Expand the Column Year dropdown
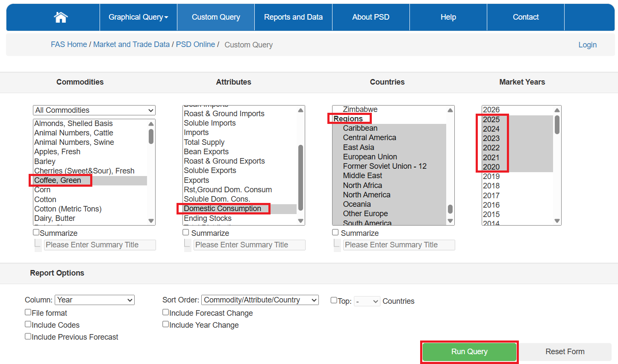The width and height of the screenshot is (618, 364). click(x=94, y=300)
